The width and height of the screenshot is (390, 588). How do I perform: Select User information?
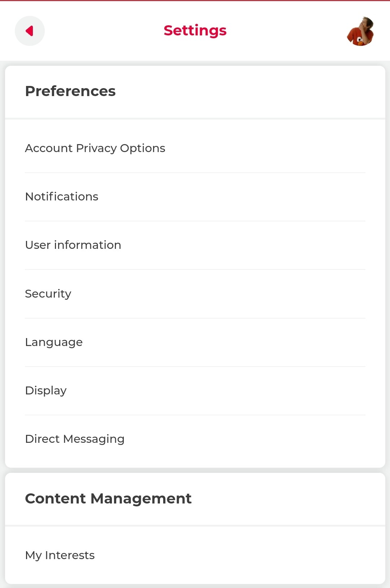pos(73,245)
